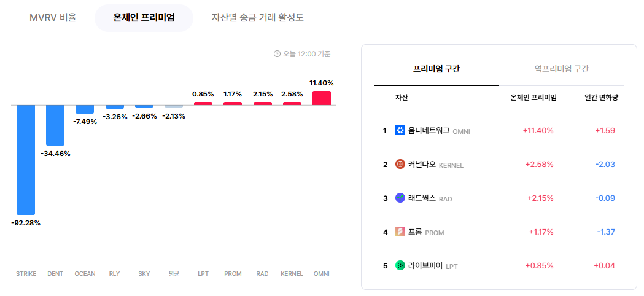Image resolution: width=644 pixels, height=296 pixels.
Task: Open the 커널다오 KERNEL row
Action: point(499,165)
